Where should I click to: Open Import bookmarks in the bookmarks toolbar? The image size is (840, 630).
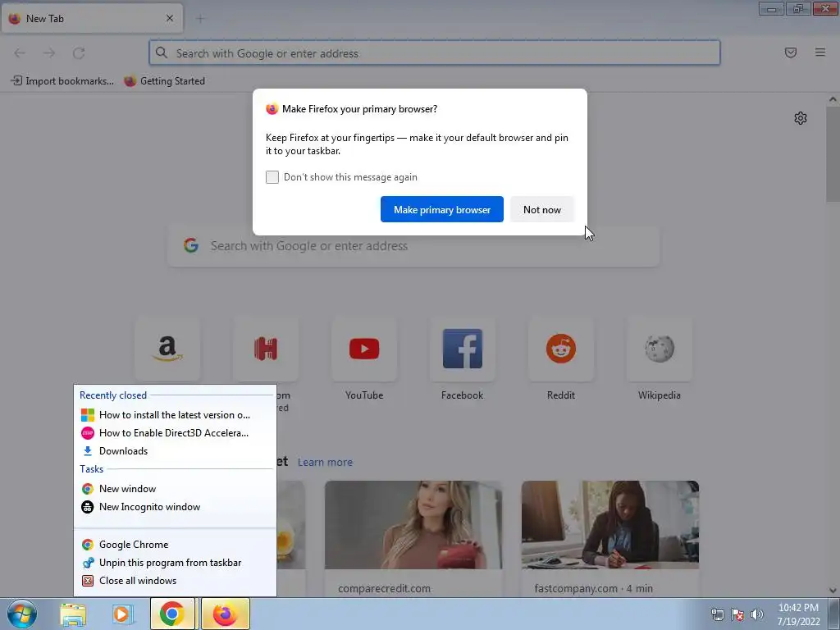62,81
